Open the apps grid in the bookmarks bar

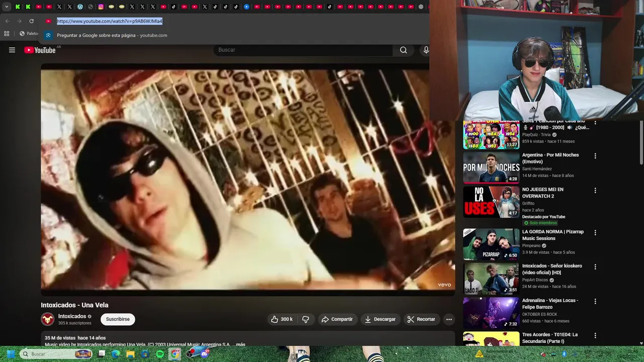[x=7, y=34]
